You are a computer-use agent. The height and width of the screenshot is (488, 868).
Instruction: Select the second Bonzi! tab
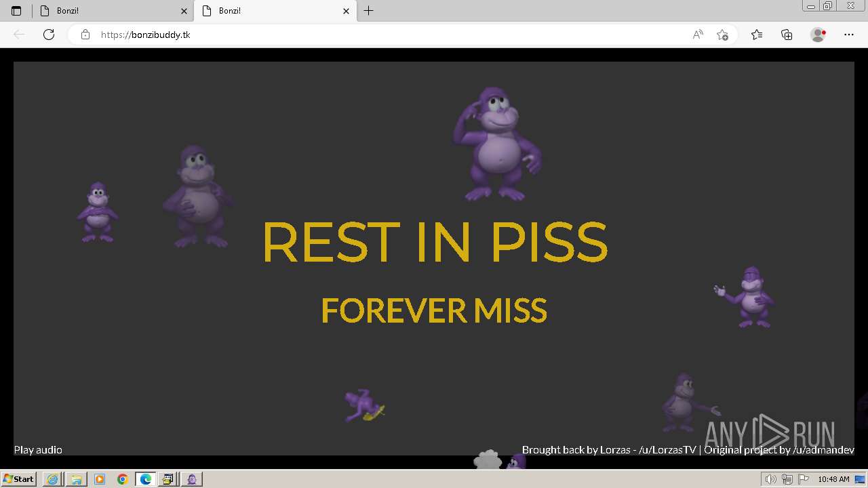(275, 11)
